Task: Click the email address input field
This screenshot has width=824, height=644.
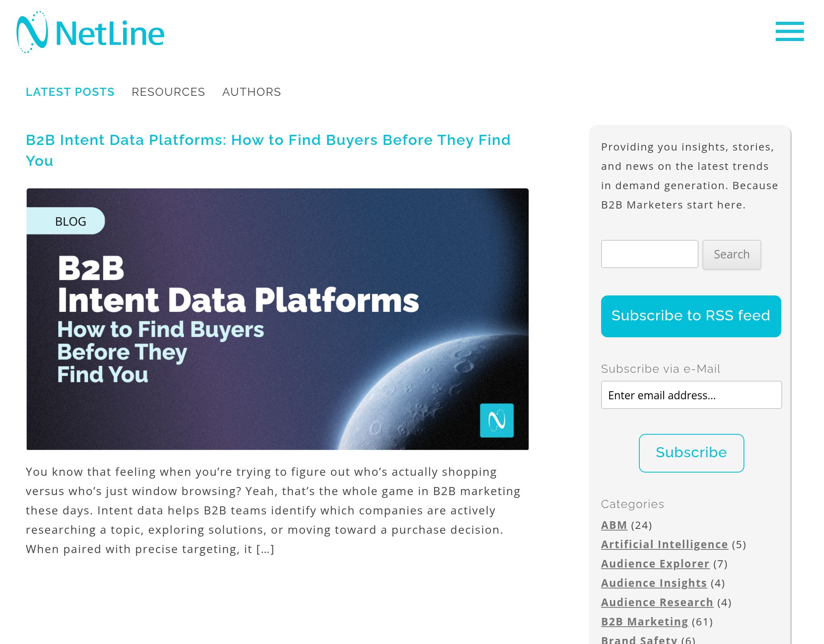Action: click(x=691, y=395)
